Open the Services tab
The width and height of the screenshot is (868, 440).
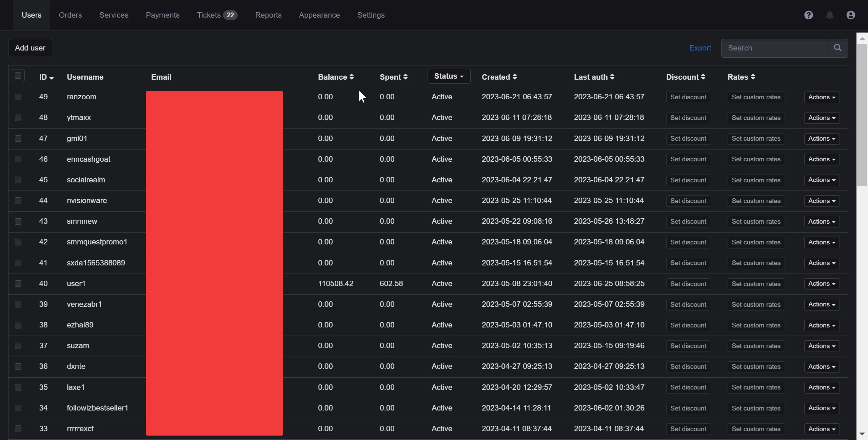coord(114,15)
